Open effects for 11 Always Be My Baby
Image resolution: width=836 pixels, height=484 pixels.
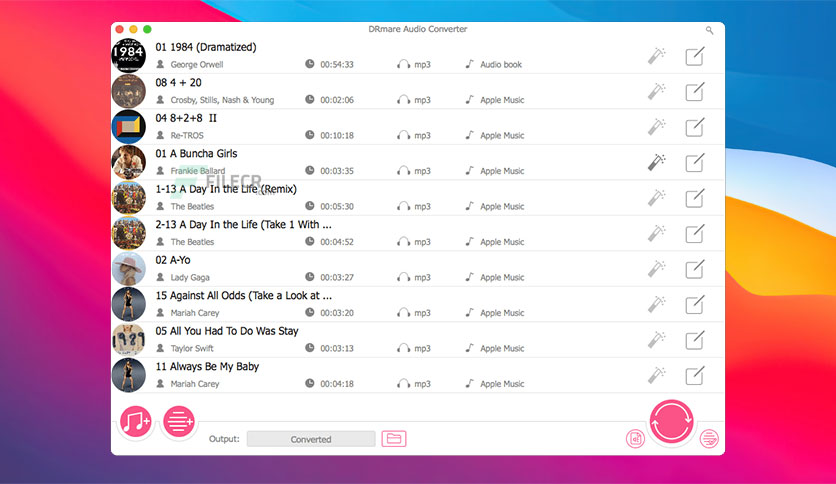click(x=657, y=375)
